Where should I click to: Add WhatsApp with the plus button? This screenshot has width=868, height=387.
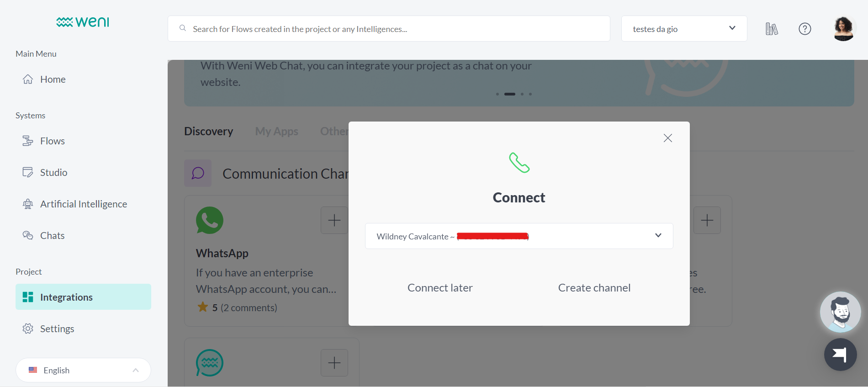coord(334,220)
